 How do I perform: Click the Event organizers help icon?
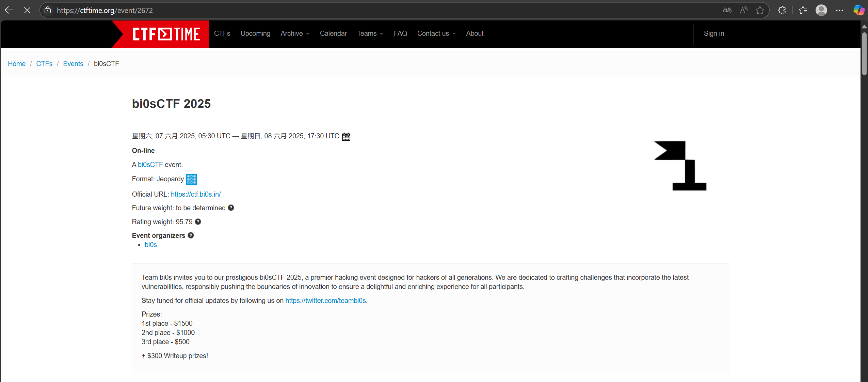pos(191,235)
